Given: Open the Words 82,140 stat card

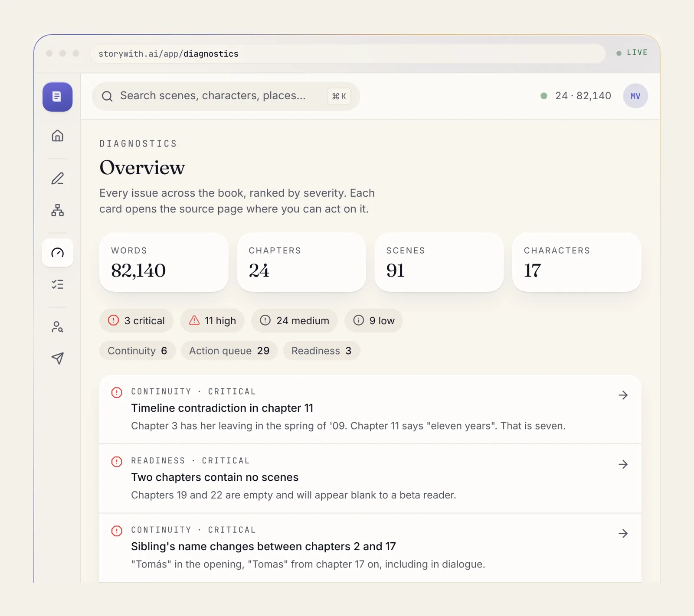Looking at the screenshot, I should (x=164, y=262).
